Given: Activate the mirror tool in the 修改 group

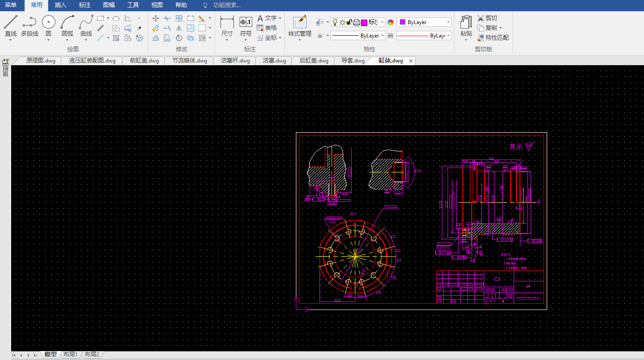Looking at the screenshot, I should pyautogui.click(x=179, y=28).
